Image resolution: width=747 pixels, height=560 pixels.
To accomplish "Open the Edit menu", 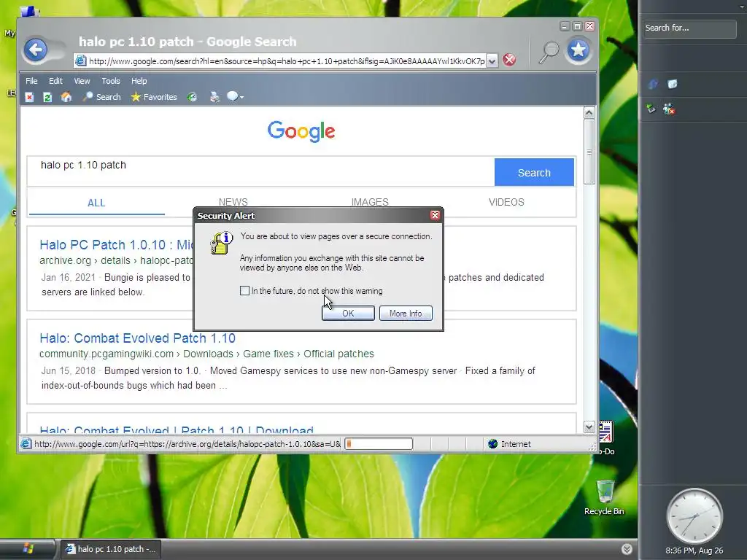I will pyautogui.click(x=55, y=81).
